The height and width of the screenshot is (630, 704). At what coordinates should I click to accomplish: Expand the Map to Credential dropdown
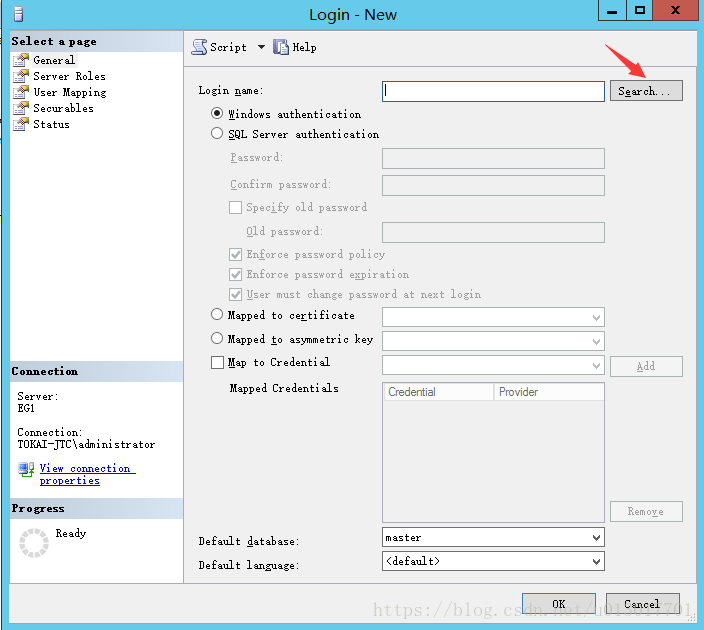[x=596, y=366]
